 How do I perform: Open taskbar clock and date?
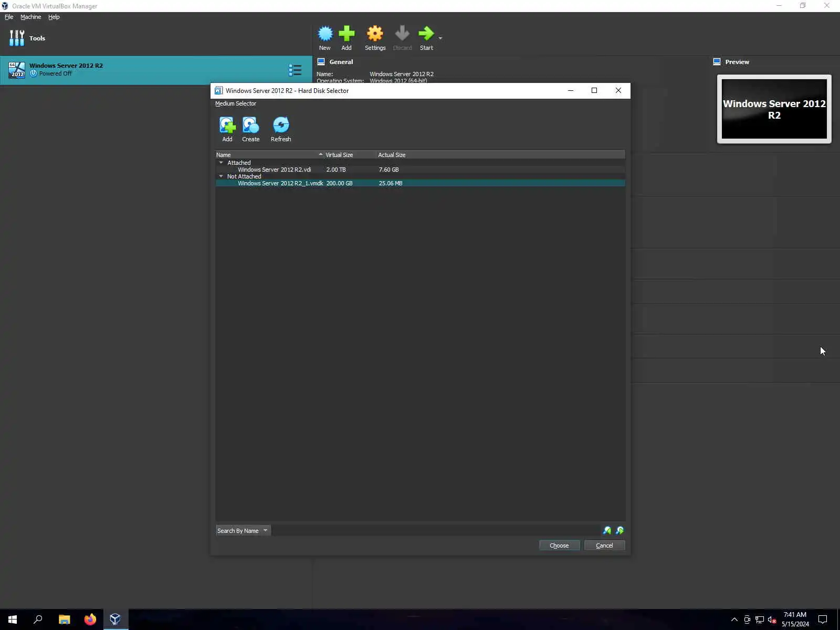tap(795, 619)
